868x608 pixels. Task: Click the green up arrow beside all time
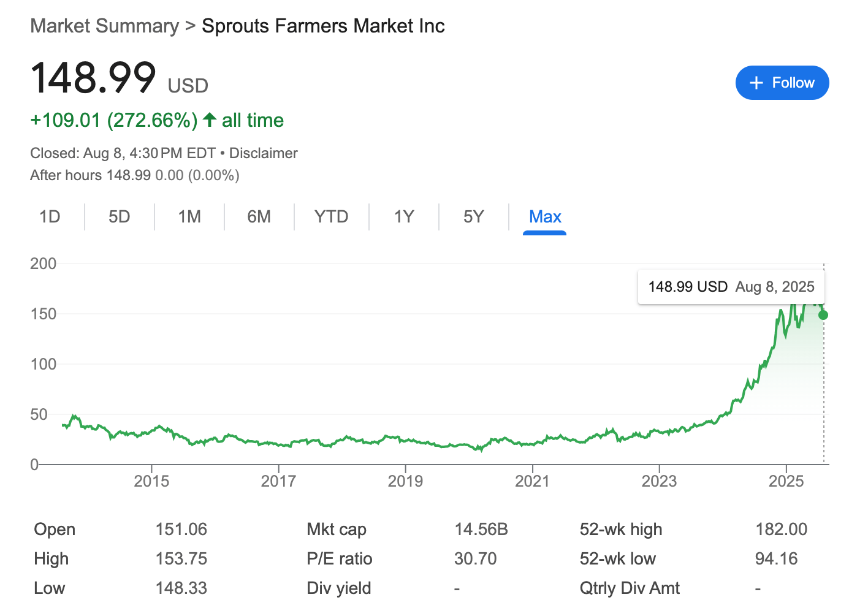tap(210, 120)
